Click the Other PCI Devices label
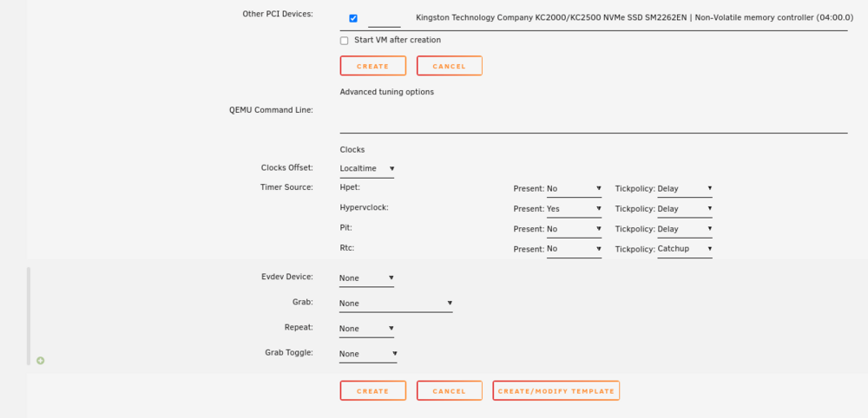The width and height of the screenshot is (868, 418). point(278,14)
